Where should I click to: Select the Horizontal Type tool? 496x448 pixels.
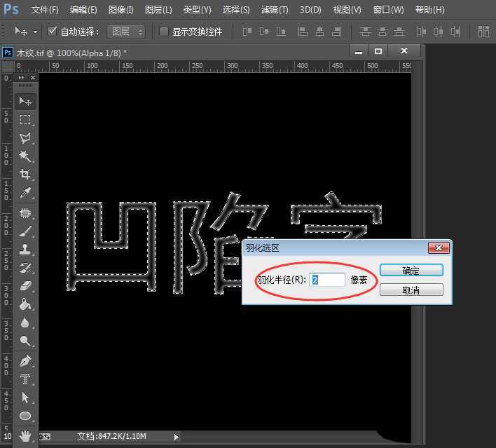click(25, 379)
